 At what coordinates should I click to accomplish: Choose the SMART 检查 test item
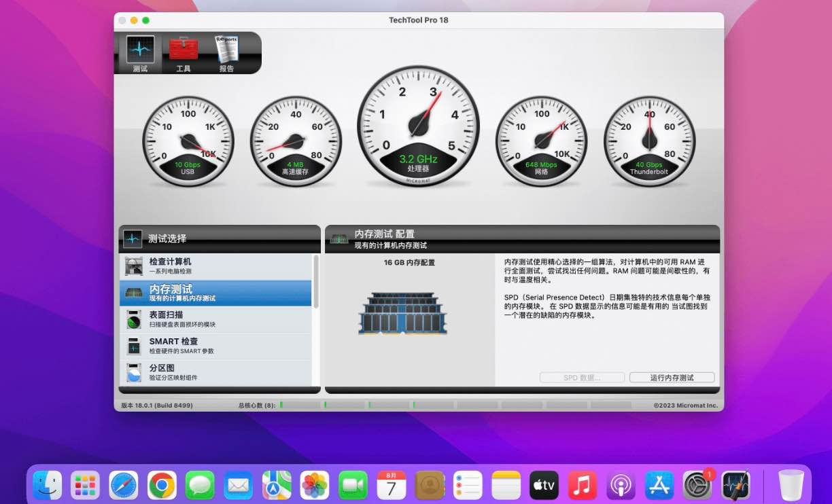[215, 346]
